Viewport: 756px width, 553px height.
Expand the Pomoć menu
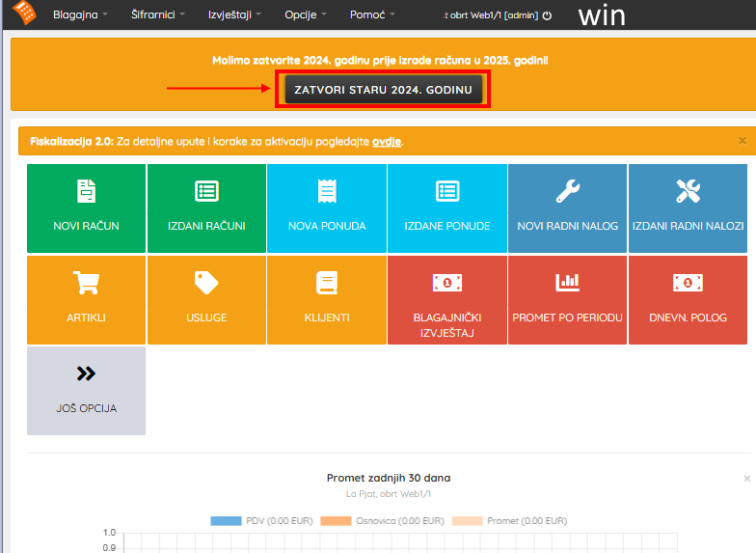coord(372,14)
